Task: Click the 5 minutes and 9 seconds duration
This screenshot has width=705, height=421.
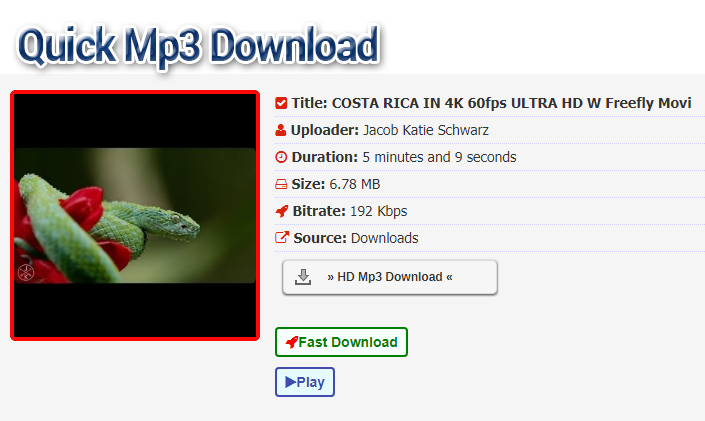Action: (439, 157)
